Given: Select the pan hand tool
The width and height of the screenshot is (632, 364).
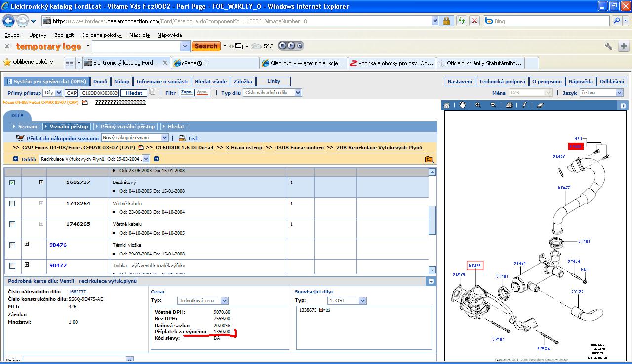Looking at the screenshot, I should pos(463,105).
